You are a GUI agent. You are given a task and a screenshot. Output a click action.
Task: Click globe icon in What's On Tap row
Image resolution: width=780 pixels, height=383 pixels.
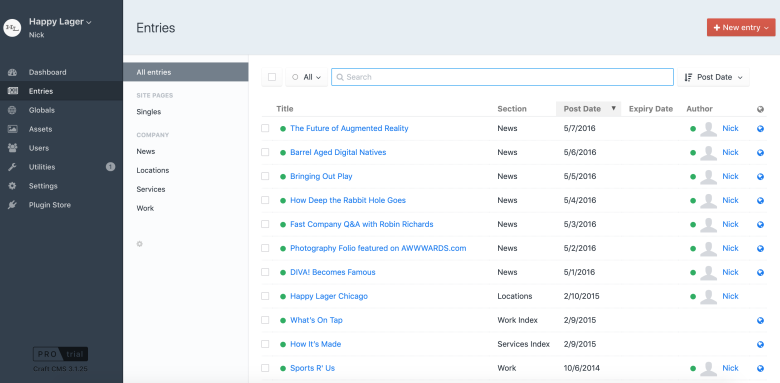[760, 320]
